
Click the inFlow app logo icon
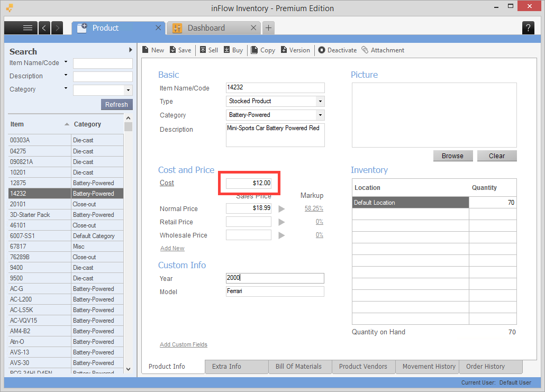click(x=10, y=7)
